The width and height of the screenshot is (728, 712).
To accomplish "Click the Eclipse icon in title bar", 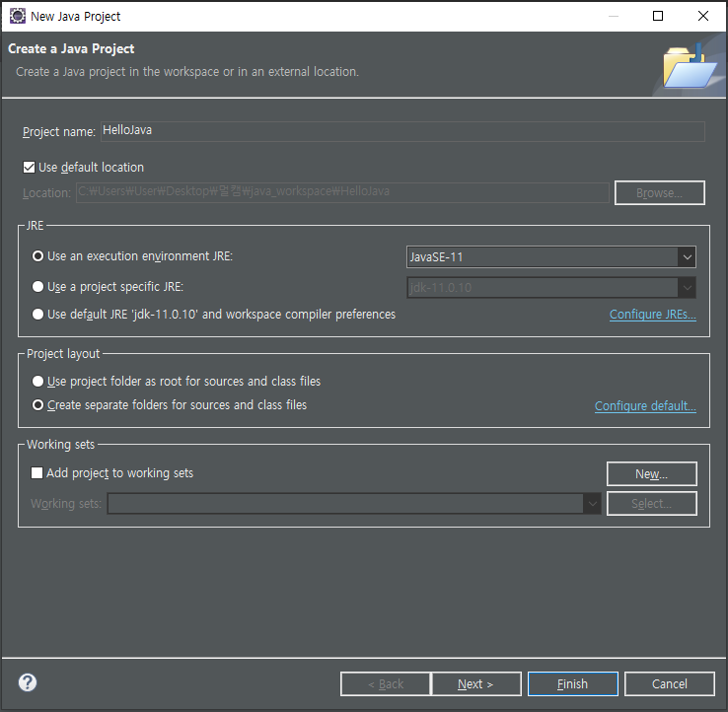I will 17,16.
